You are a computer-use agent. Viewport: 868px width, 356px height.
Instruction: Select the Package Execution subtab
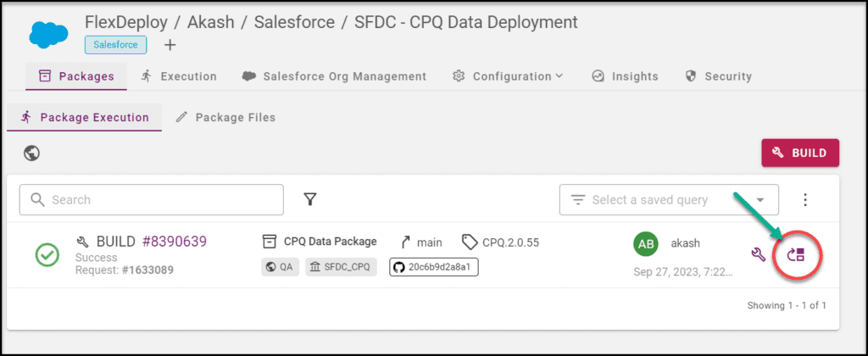[84, 117]
